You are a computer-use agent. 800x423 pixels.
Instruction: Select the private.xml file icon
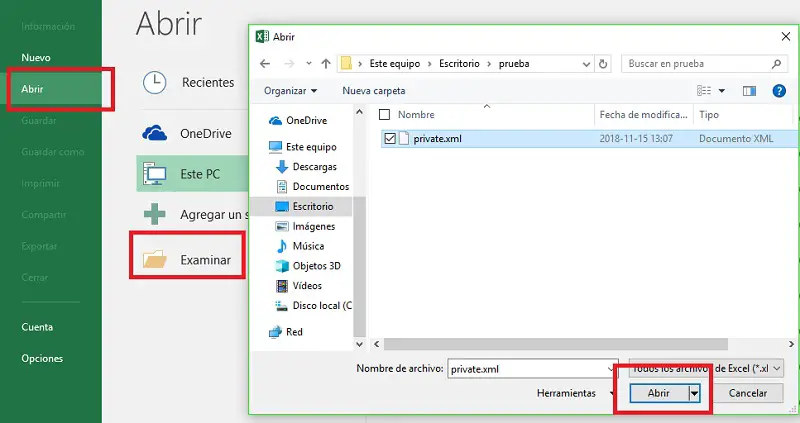pyautogui.click(x=404, y=138)
